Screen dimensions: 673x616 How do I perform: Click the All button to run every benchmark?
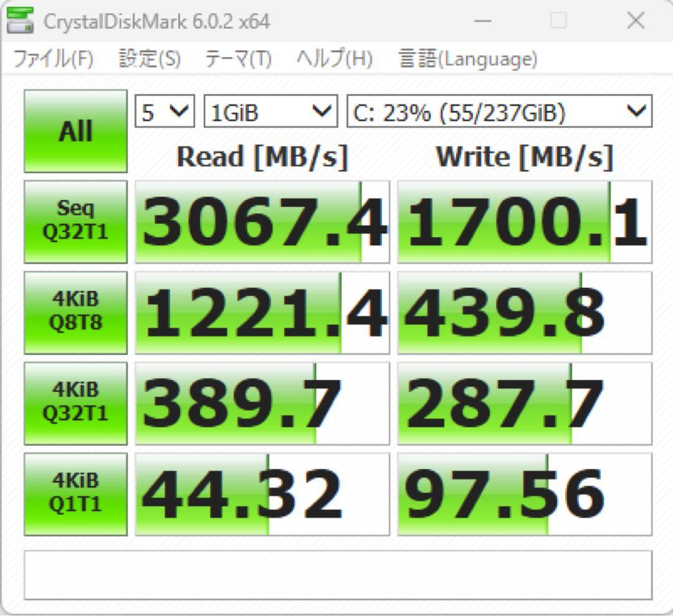tap(75, 131)
